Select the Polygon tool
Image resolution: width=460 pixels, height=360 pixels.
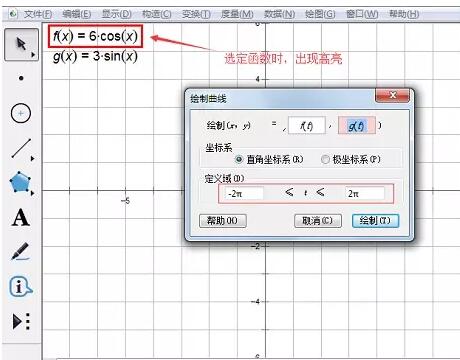pyautogui.click(x=20, y=182)
